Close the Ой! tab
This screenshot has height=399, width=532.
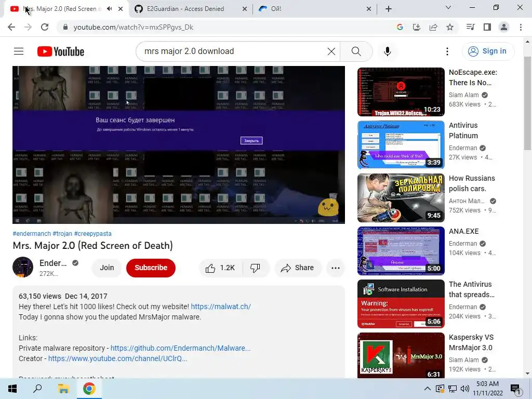tap(369, 9)
